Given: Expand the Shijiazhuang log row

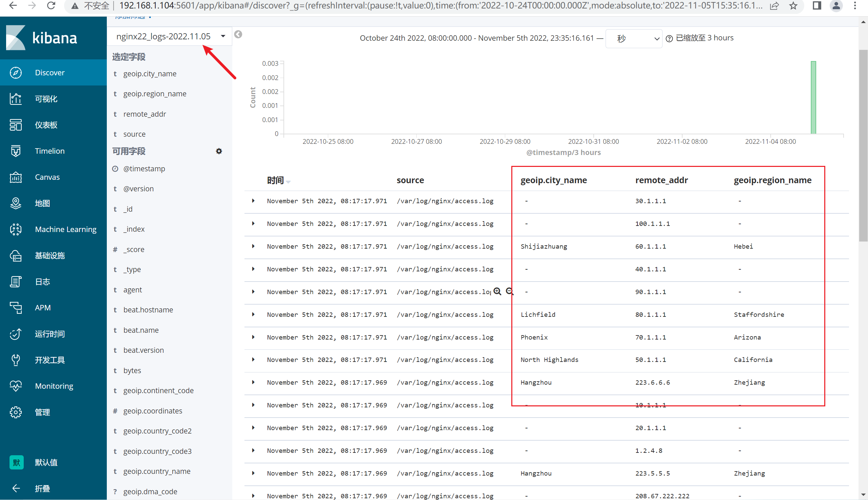Looking at the screenshot, I should (253, 246).
